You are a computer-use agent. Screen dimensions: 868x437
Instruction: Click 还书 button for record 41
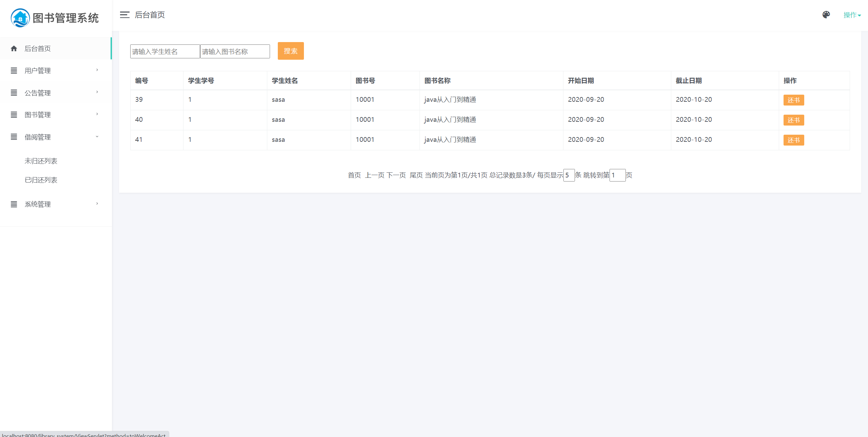point(793,140)
